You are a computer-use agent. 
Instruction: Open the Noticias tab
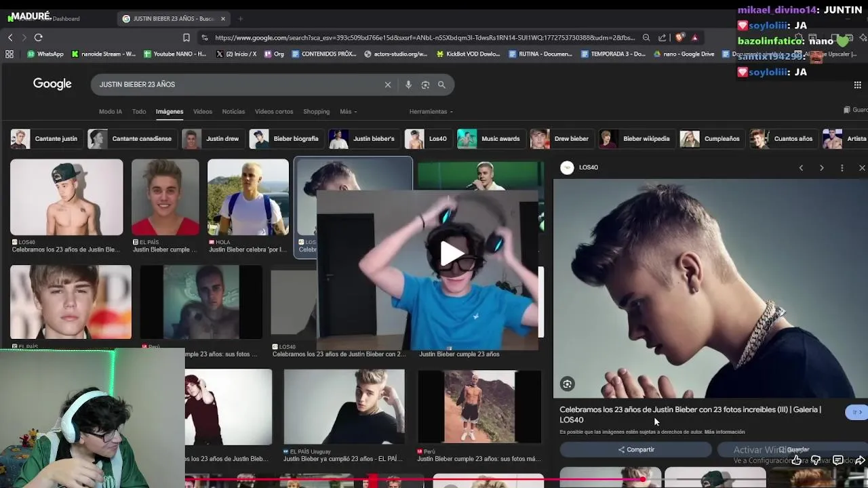click(x=233, y=111)
